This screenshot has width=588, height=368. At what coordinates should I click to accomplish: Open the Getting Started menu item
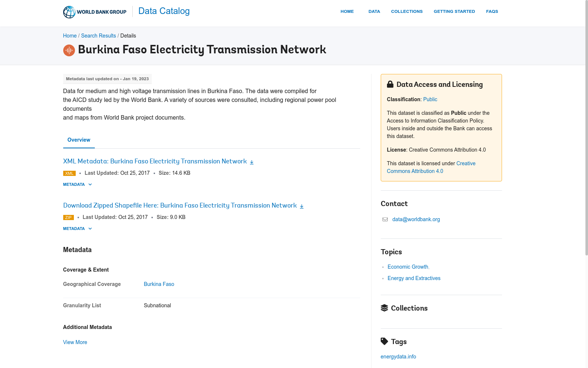click(454, 11)
